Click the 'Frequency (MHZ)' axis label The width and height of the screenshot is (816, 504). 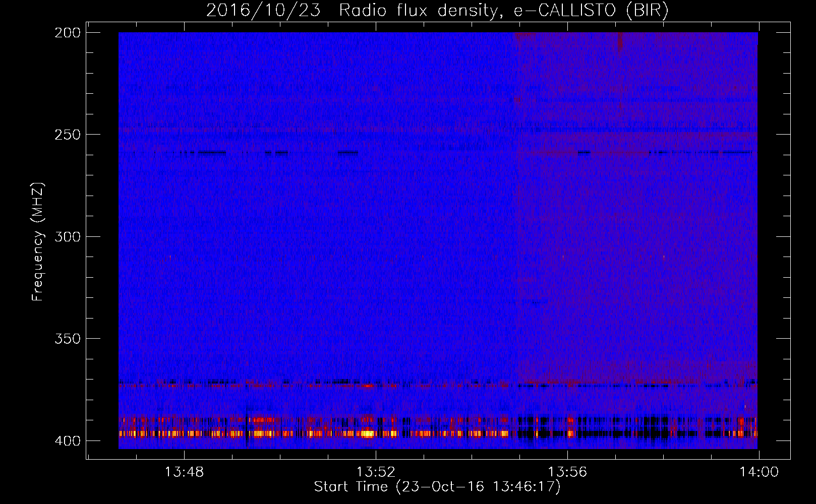[x=37, y=241]
